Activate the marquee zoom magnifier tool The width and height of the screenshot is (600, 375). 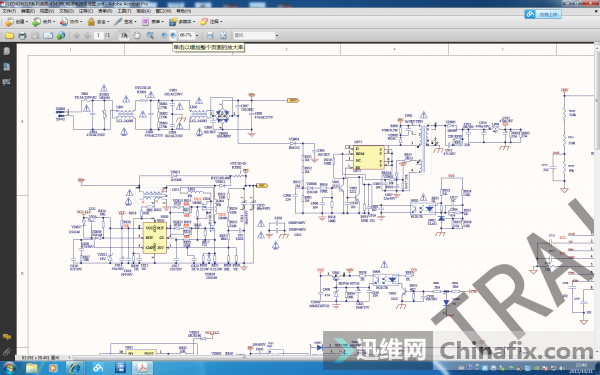tap(150, 36)
